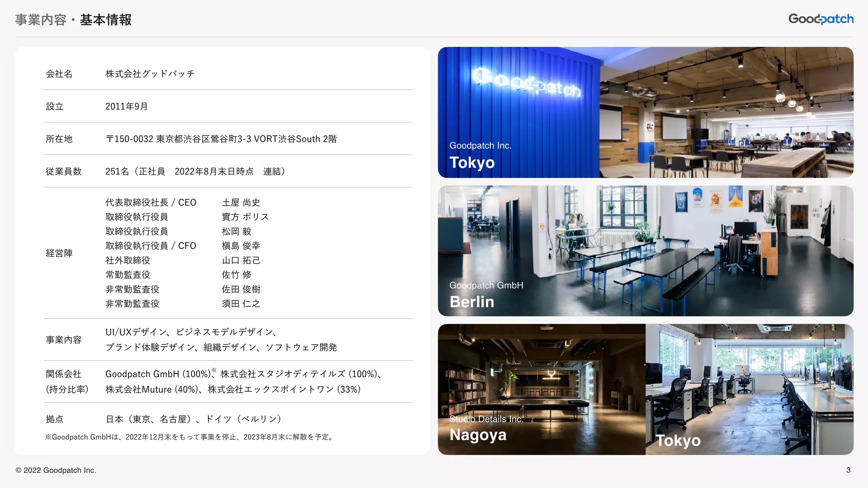Image resolution: width=868 pixels, height=488 pixels.
Task: Select the name 佐田 俊樹
Action: 241,289
